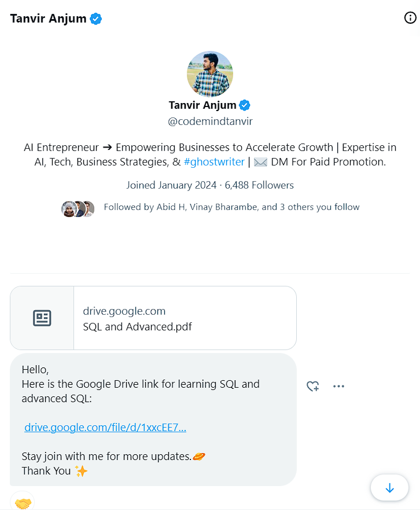Image resolution: width=420 pixels, height=515 pixels.
Task: Open the Tanvir Anjum profile photo
Action: click(x=210, y=73)
